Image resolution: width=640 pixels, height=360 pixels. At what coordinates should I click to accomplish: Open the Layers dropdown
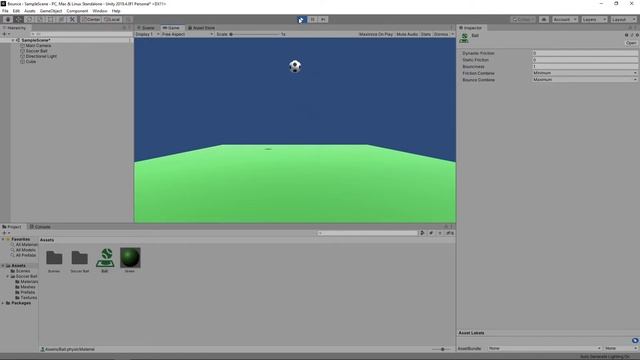pyautogui.click(x=594, y=19)
